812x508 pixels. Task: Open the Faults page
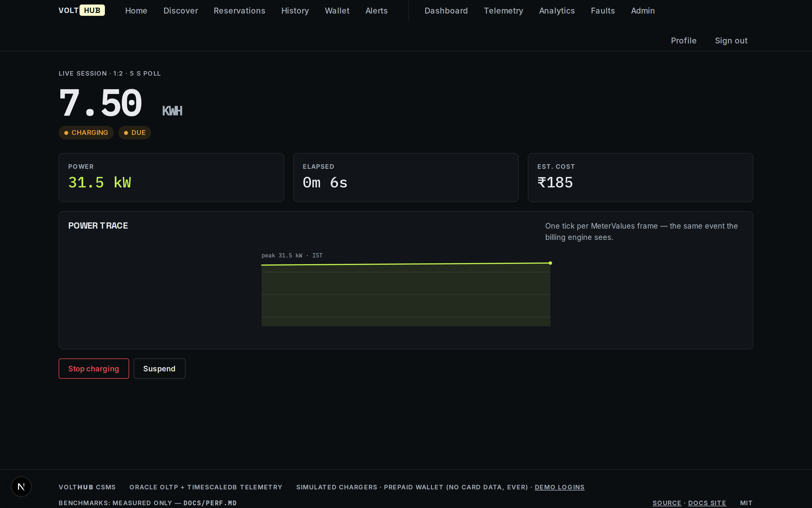(x=603, y=11)
